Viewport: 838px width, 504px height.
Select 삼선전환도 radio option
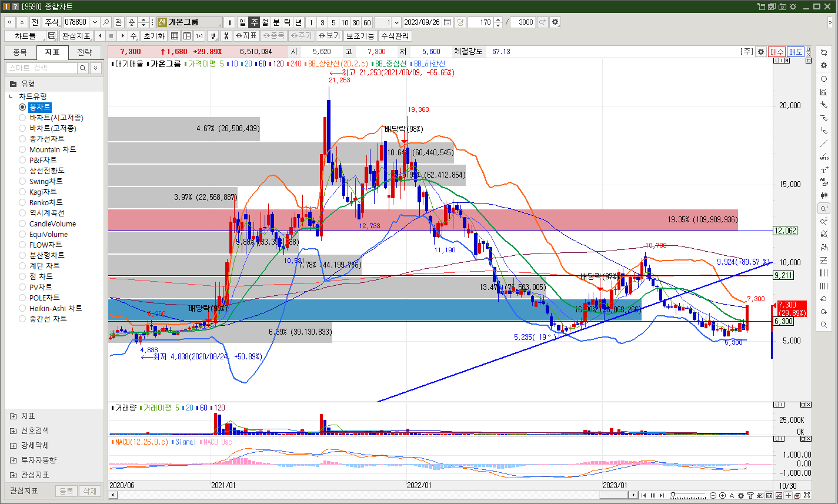tap(22, 171)
